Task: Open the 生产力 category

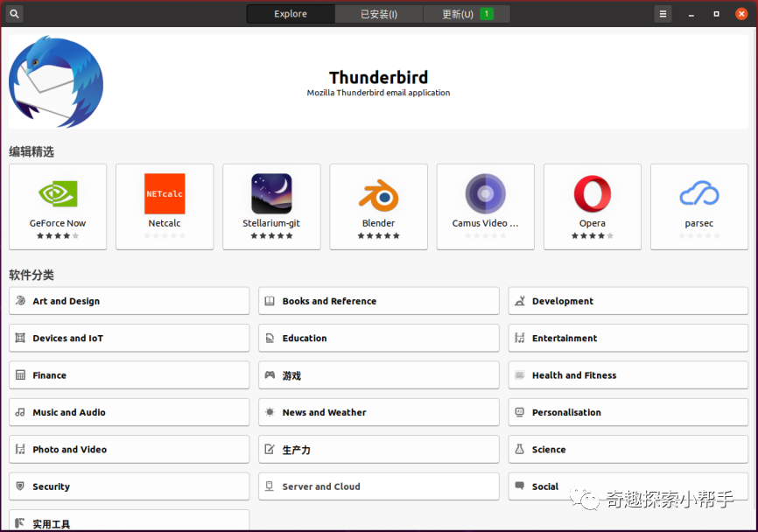Action: [378, 450]
